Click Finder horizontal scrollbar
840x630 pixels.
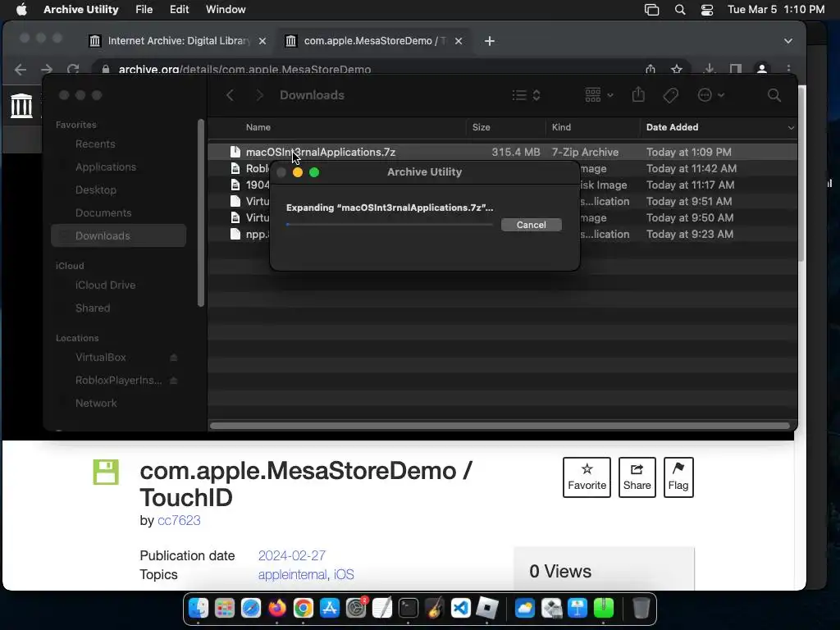[500, 426]
